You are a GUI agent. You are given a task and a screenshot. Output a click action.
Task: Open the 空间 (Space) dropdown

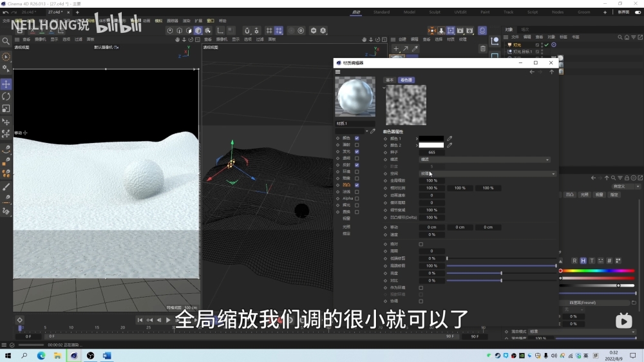tap(487, 174)
